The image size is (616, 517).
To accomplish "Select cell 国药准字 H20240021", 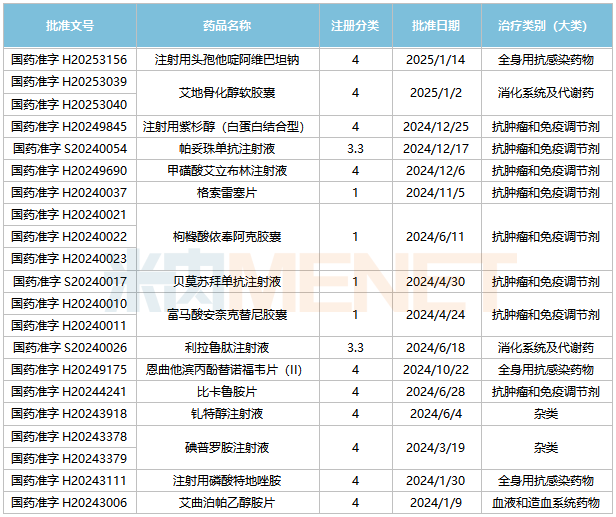I will pos(69,214).
